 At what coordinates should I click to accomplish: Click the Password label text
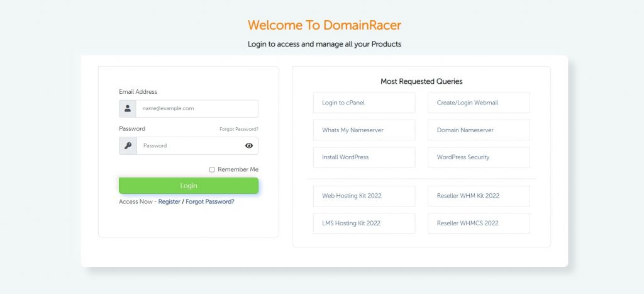click(132, 128)
